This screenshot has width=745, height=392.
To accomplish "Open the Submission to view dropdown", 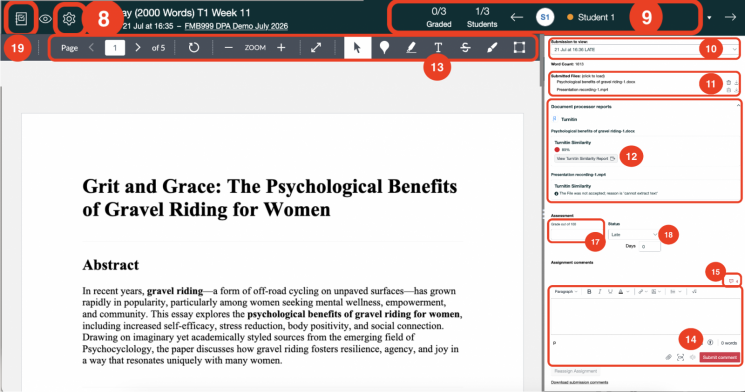I will click(645, 49).
